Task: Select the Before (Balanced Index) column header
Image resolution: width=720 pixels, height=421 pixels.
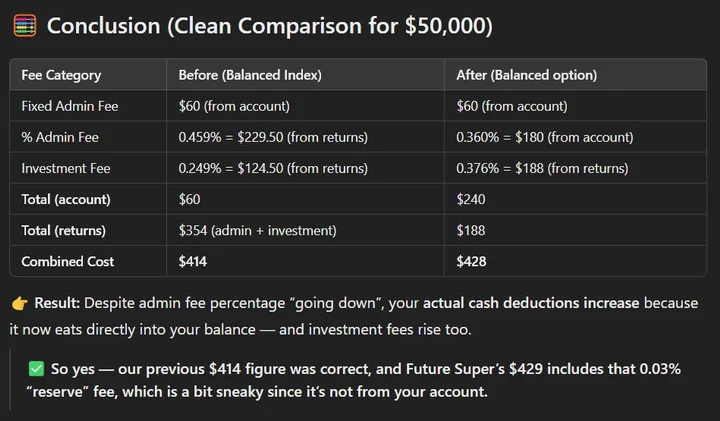Action: point(249,75)
